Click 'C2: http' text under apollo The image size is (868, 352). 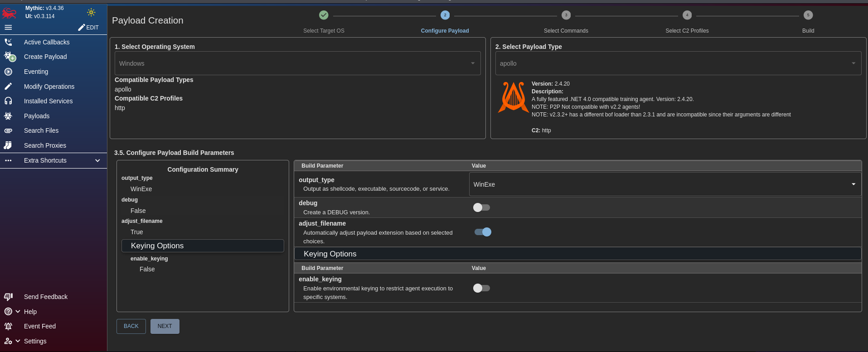(x=541, y=130)
